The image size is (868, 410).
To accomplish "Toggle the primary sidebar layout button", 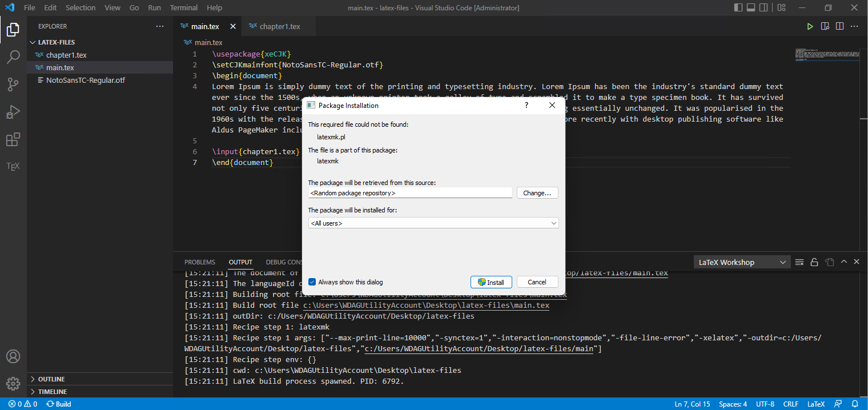I will 738,7.
